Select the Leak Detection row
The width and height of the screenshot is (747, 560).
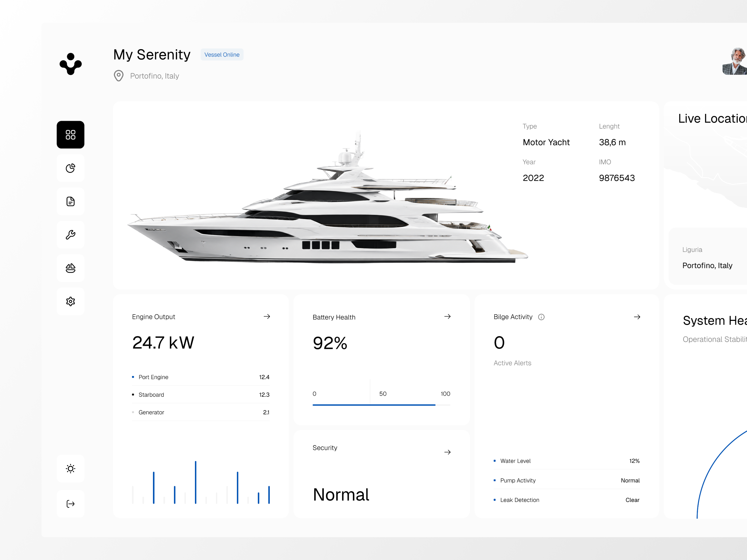coord(567,500)
